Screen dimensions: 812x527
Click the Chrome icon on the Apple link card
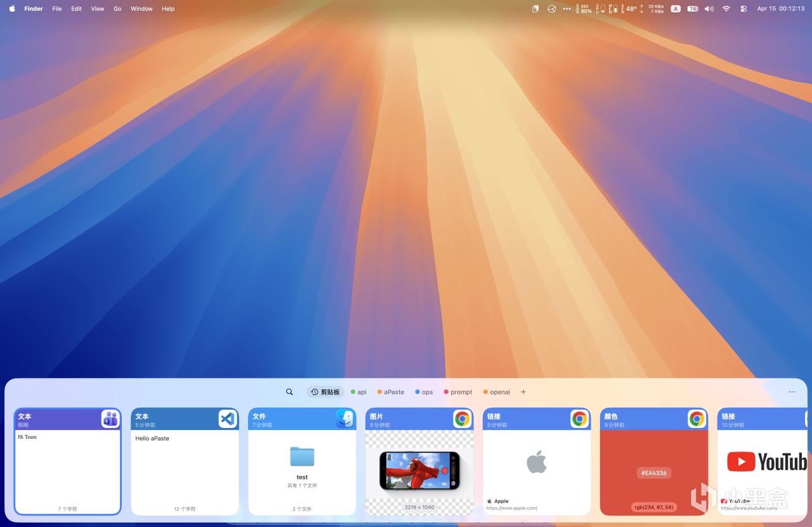tap(579, 419)
